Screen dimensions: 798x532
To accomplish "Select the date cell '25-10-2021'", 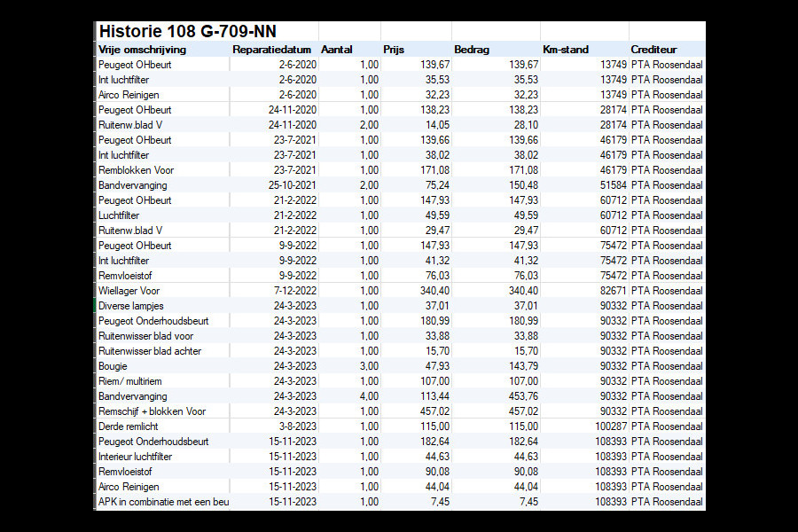I will pos(293,185).
